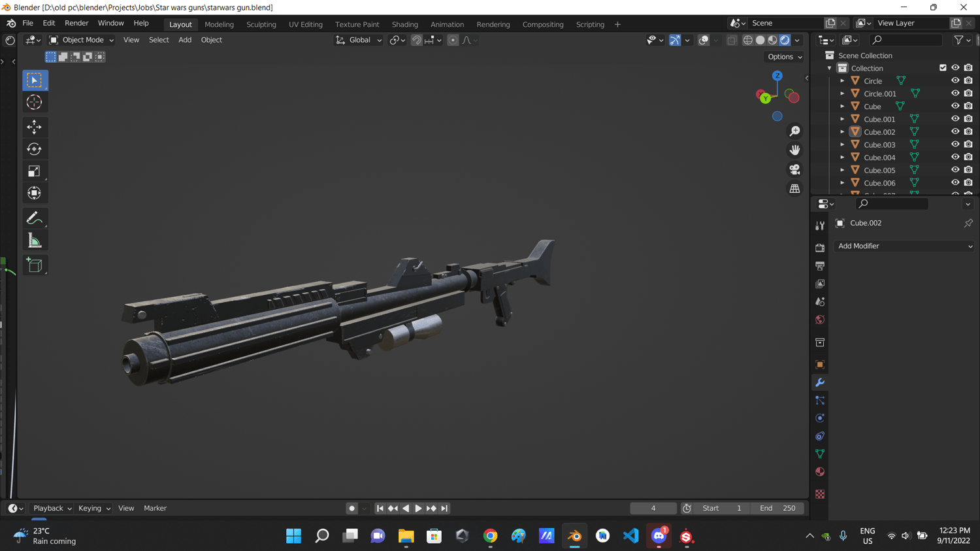Hide Circle object with eye icon
Screen dimensions: 980x551
click(x=955, y=80)
